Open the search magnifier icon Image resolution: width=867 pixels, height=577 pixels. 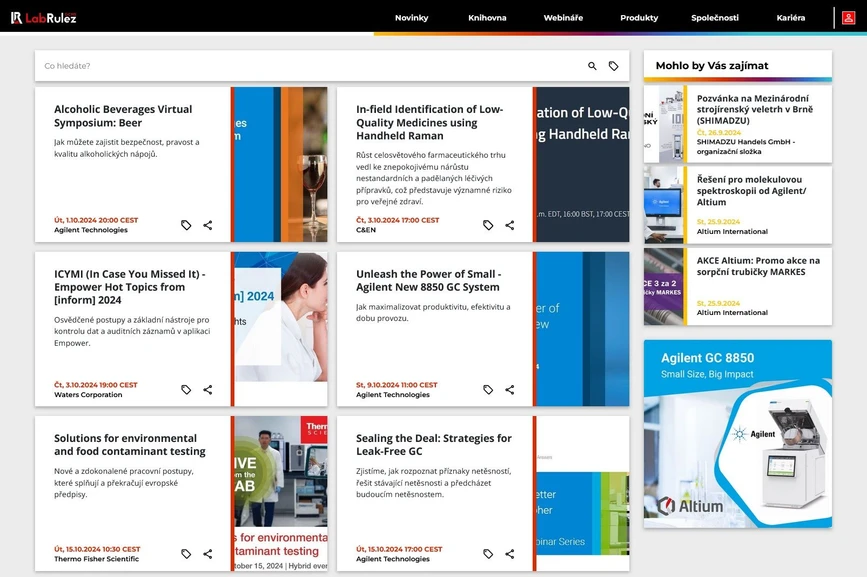point(592,64)
